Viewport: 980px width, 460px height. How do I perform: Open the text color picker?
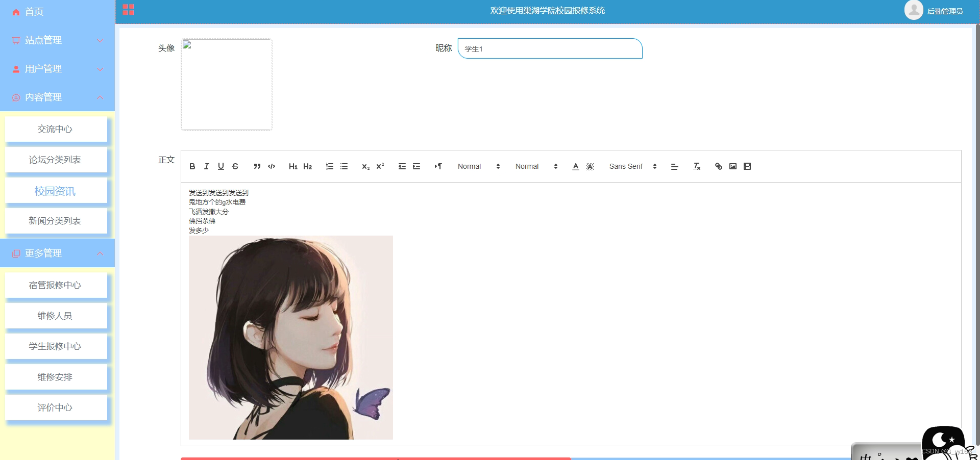coord(575,166)
